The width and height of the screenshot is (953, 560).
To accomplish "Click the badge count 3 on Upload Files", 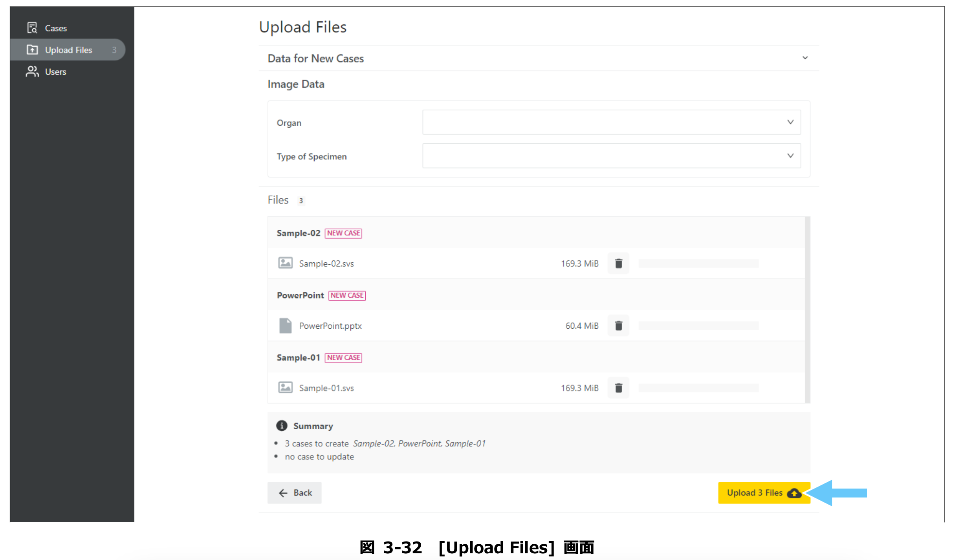I will coord(114,50).
